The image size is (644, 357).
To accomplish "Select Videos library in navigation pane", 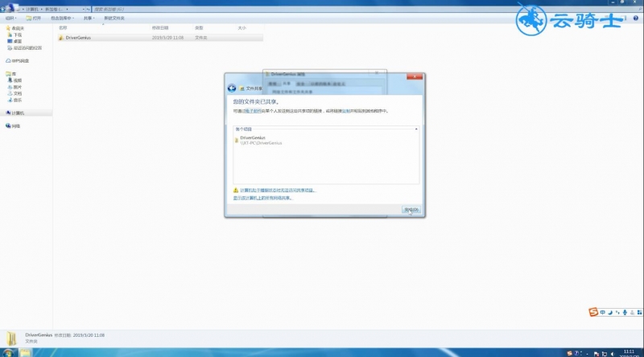I will click(14, 80).
